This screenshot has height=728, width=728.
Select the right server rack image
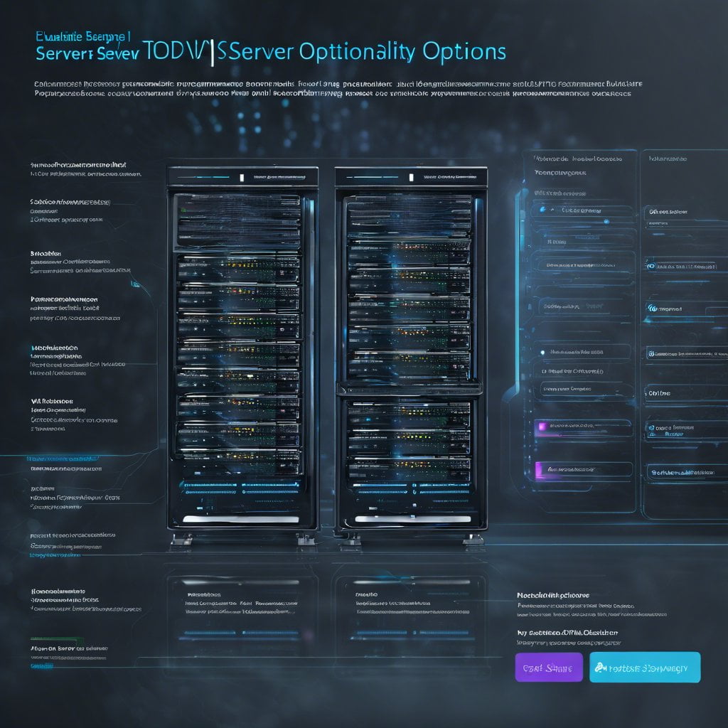tap(410, 348)
